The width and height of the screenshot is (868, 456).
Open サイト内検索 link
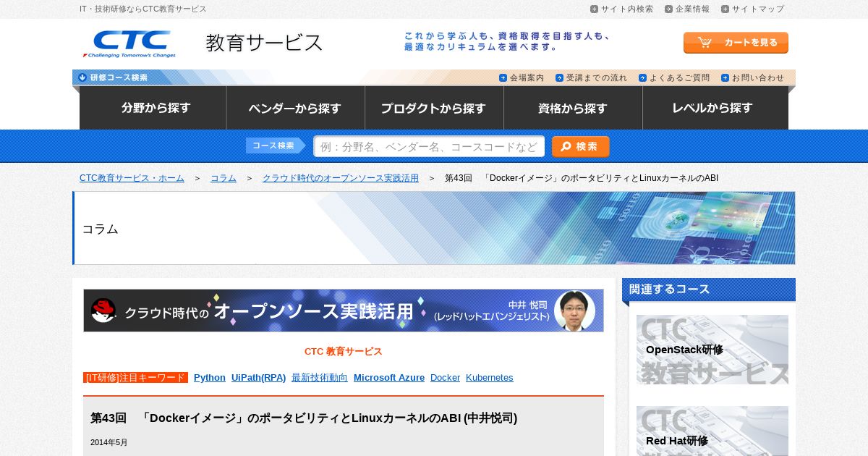626,9
